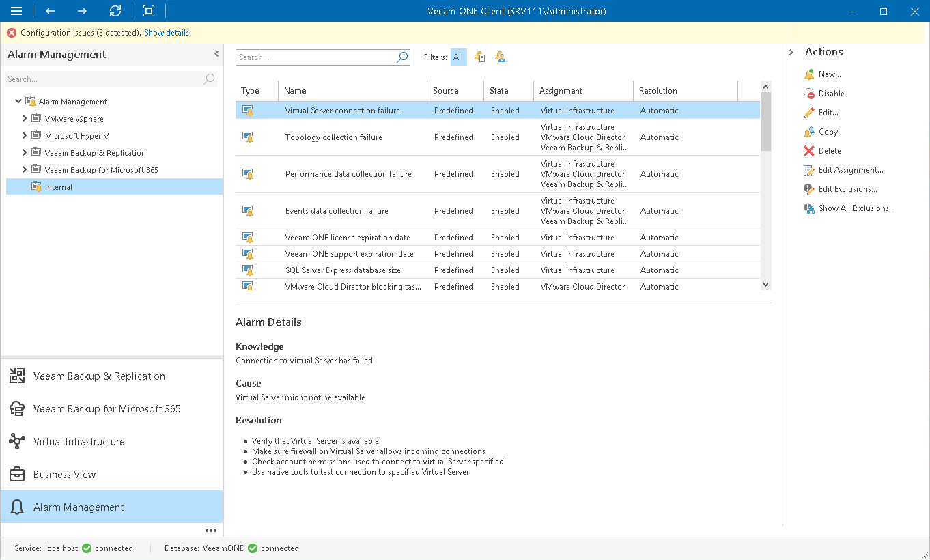The height and width of the screenshot is (560, 930).
Task: Open Alarm Management section
Action: 111,507
